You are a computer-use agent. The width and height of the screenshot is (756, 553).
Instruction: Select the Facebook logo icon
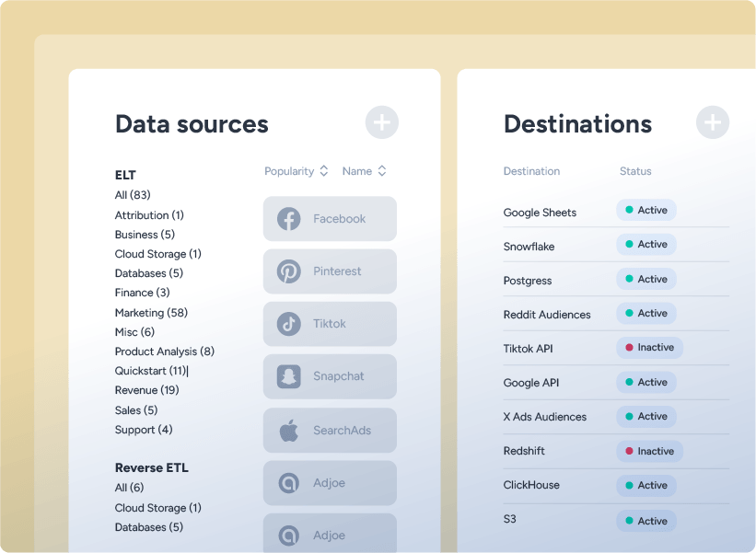tap(289, 219)
